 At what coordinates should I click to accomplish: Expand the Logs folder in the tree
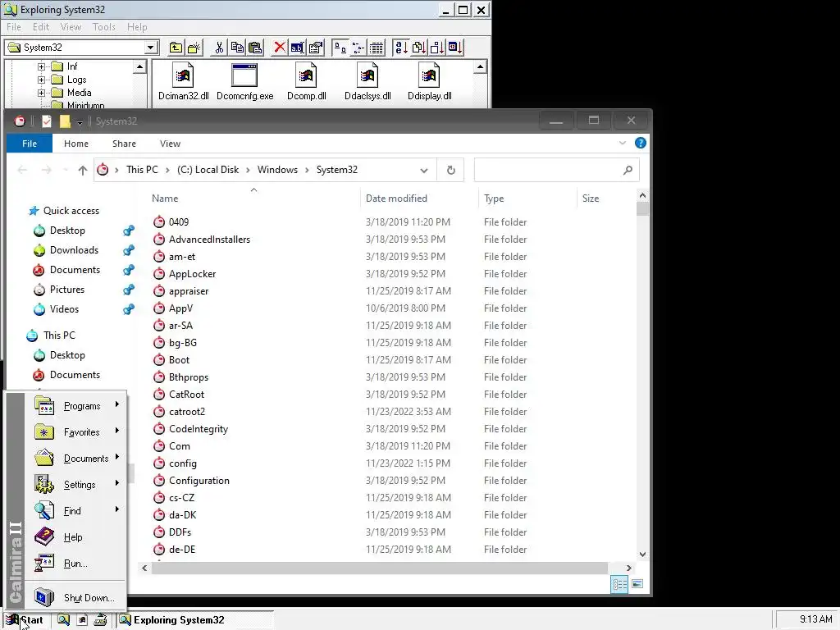[x=41, y=80]
